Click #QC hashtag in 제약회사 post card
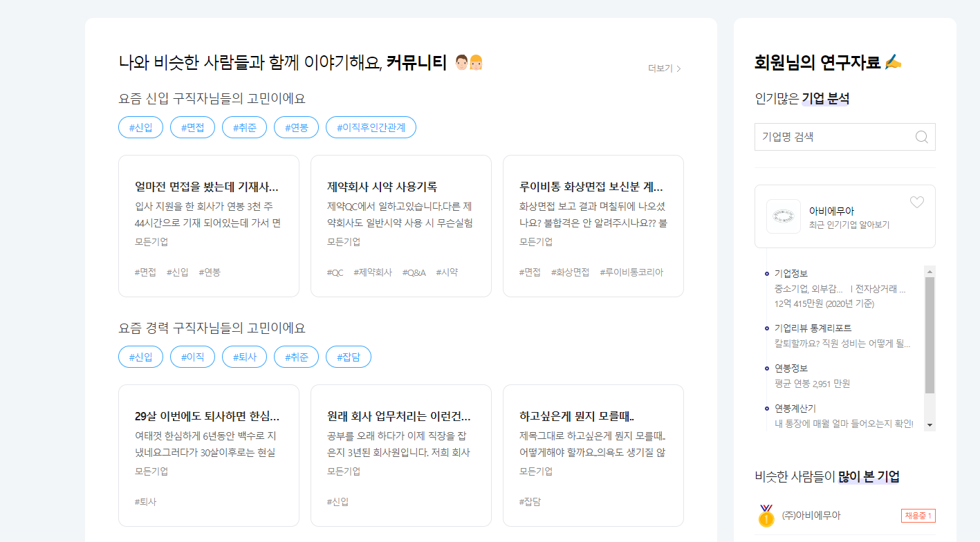Image resolution: width=980 pixels, height=542 pixels. click(x=335, y=272)
